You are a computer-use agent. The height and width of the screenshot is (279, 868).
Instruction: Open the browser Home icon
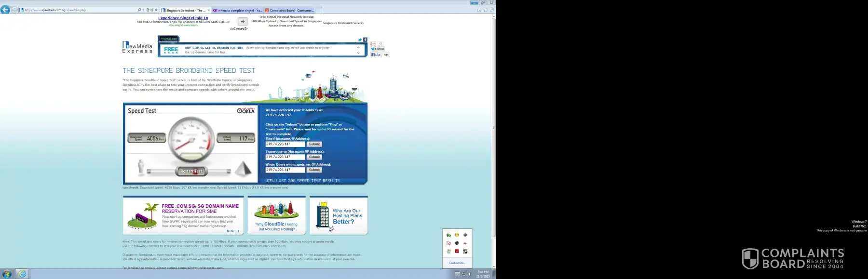[479, 10]
